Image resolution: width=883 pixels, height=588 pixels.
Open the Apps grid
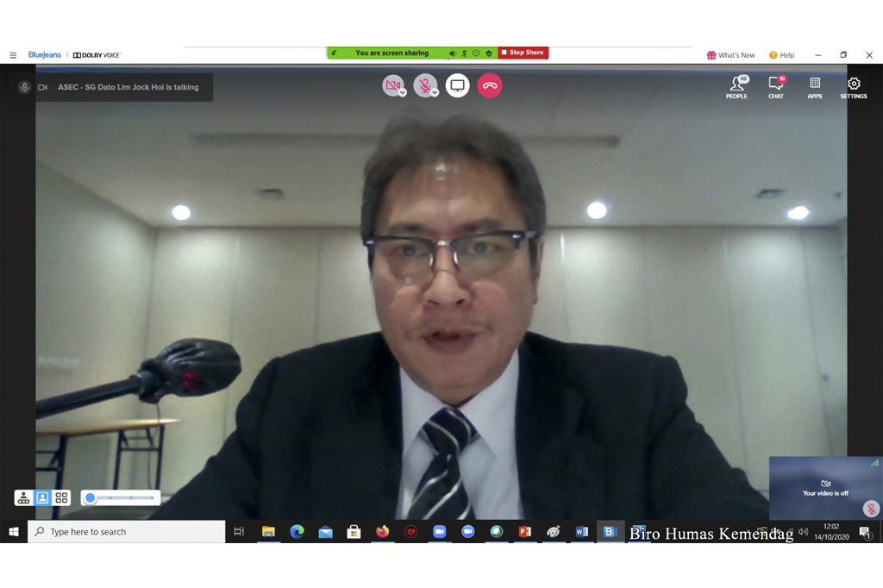[815, 87]
